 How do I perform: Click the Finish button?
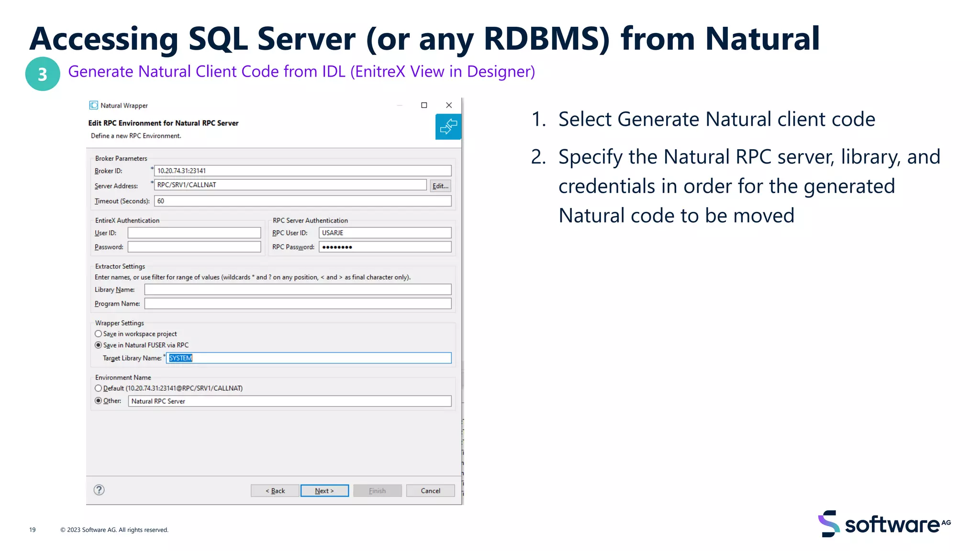pyautogui.click(x=377, y=491)
